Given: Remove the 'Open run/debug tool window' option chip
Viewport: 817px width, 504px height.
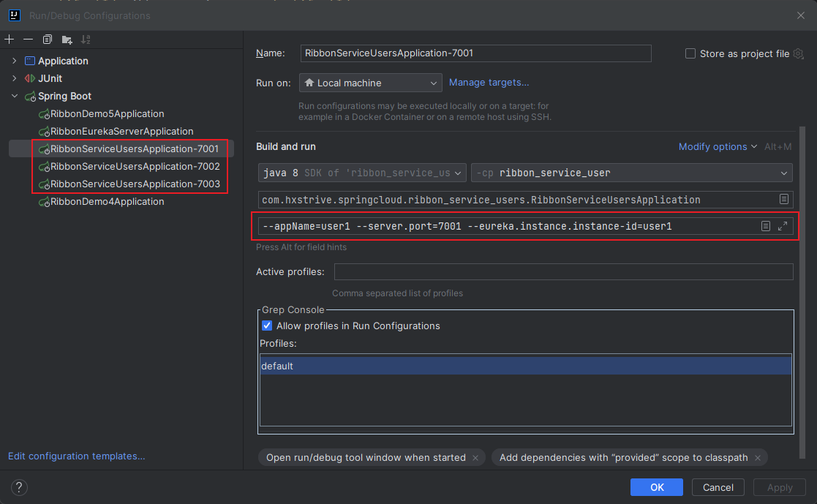Looking at the screenshot, I should pyautogui.click(x=475, y=458).
